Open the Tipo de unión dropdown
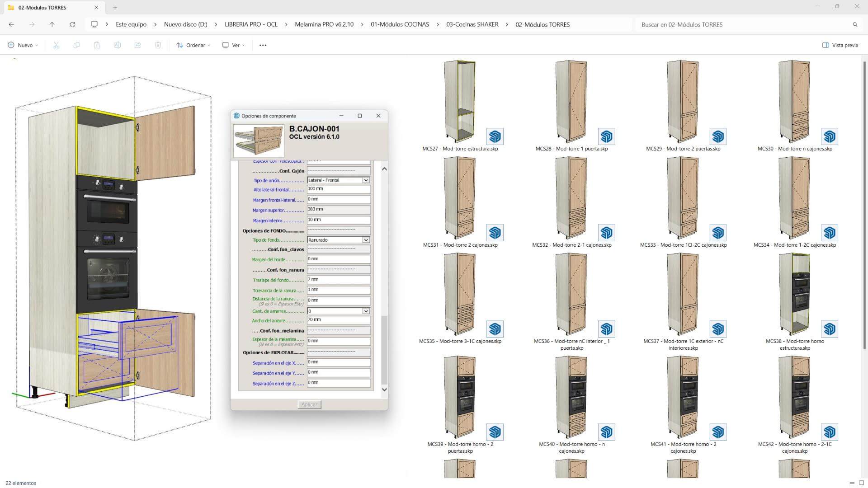Image resolution: width=868 pixels, height=488 pixels. (366, 180)
